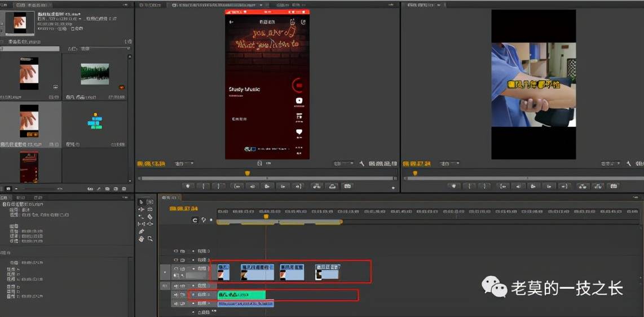Open Program monitor zoom level dropdown
Image resolution: width=644 pixels, height=317 pixels.
click(449, 164)
